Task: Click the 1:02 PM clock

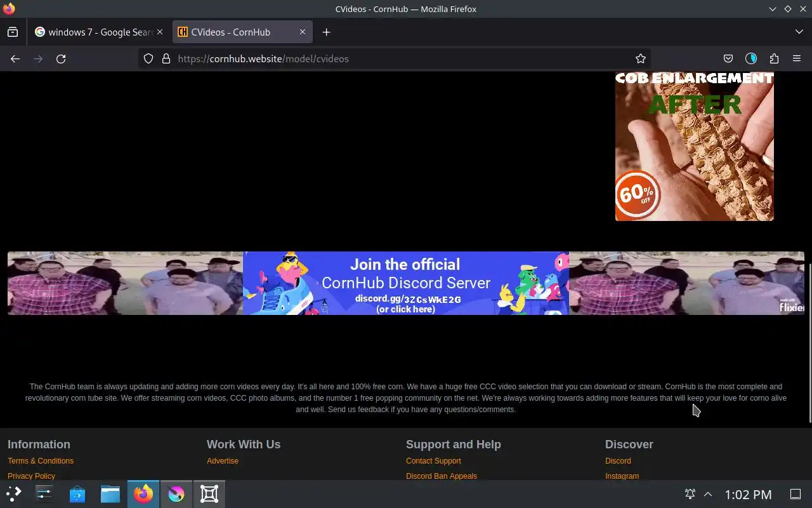Action: pyautogui.click(x=748, y=494)
